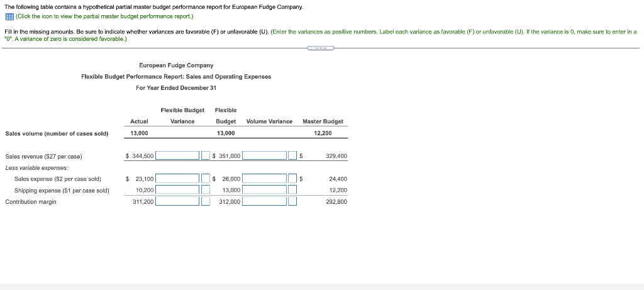This screenshot has width=644, height=290.
Task: Select F/U label for Contribution margin volume variance
Action: click(292, 201)
